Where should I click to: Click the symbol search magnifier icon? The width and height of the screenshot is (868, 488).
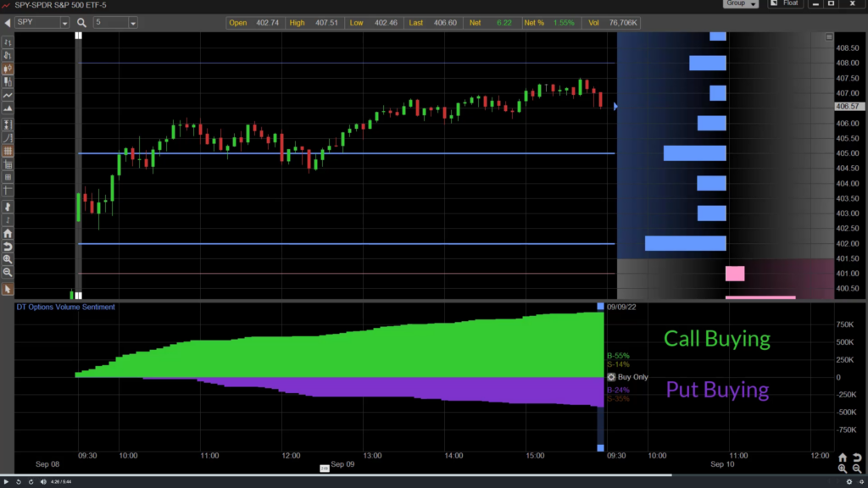click(x=81, y=23)
